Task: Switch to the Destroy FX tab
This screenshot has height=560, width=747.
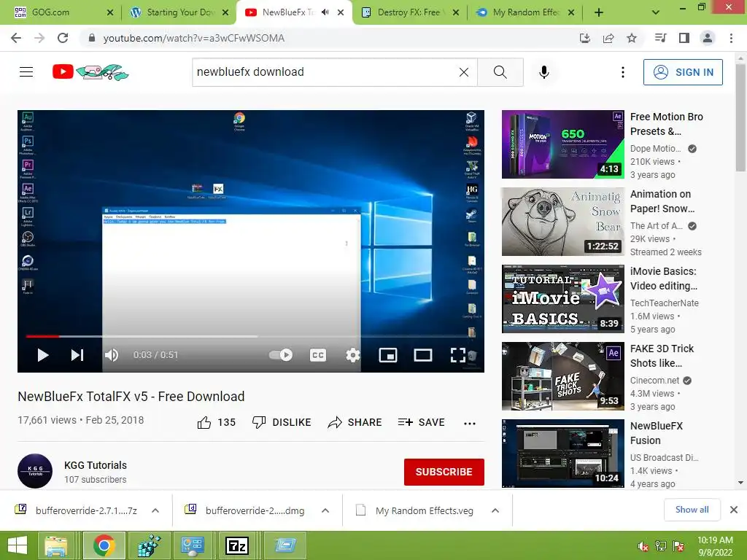Action: click(x=410, y=12)
